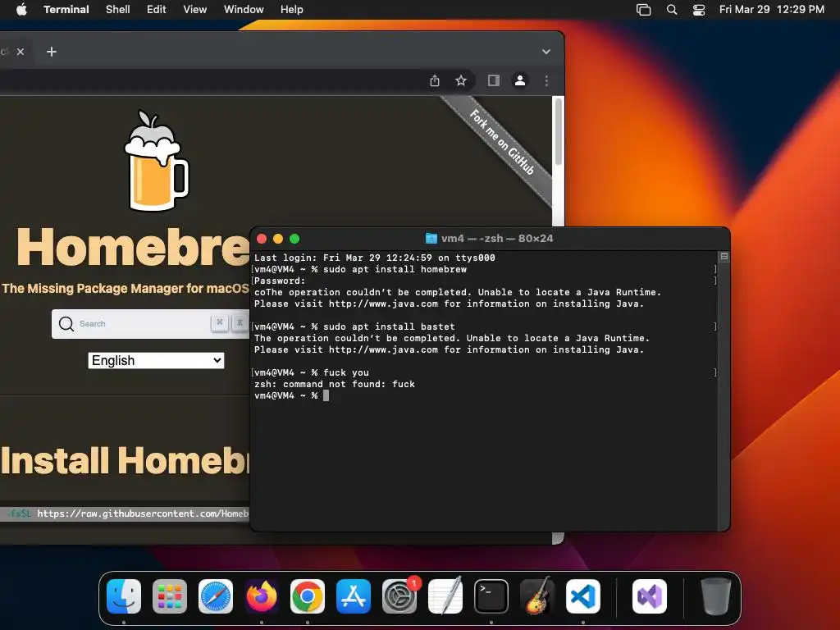The image size is (840, 630).
Task: Open System Settings with the update badge
Action: point(399,596)
